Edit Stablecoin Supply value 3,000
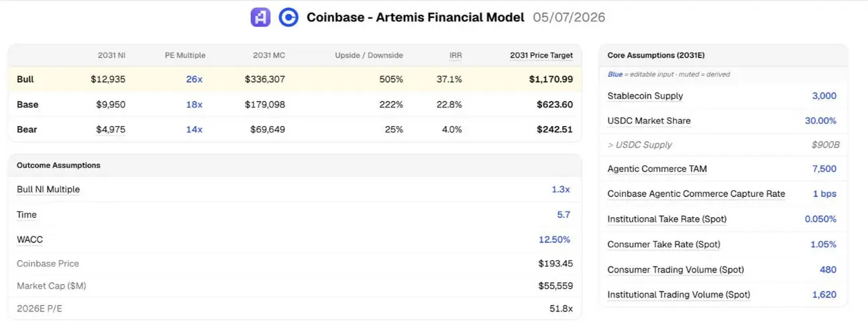The width and height of the screenshot is (868, 331). (824, 96)
